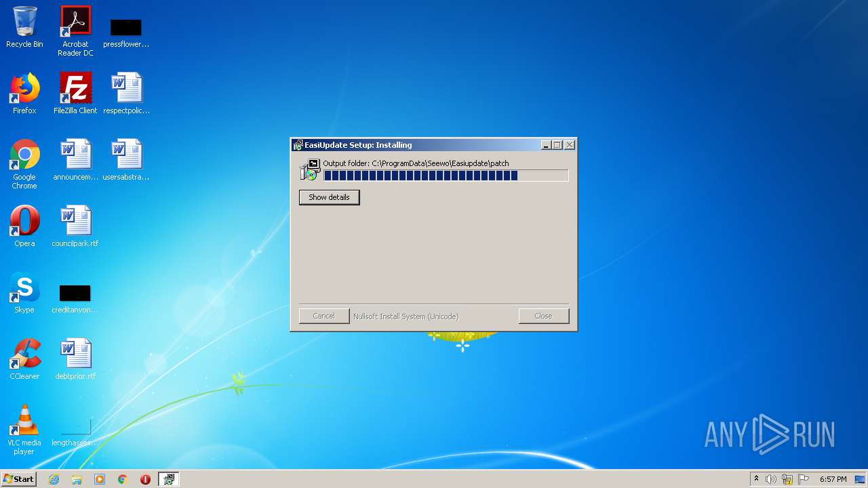Open Windows Explorer folder in taskbar
This screenshot has width=868, height=488.
click(77, 479)
